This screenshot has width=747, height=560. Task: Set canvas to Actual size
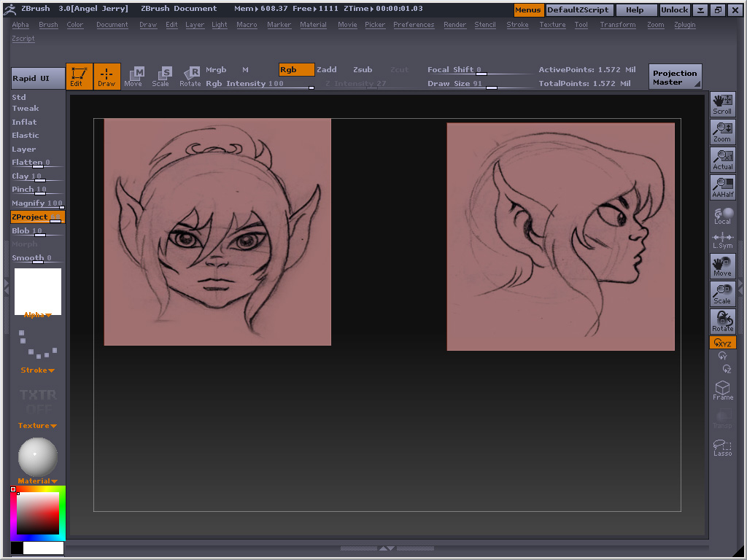(722, 160)
